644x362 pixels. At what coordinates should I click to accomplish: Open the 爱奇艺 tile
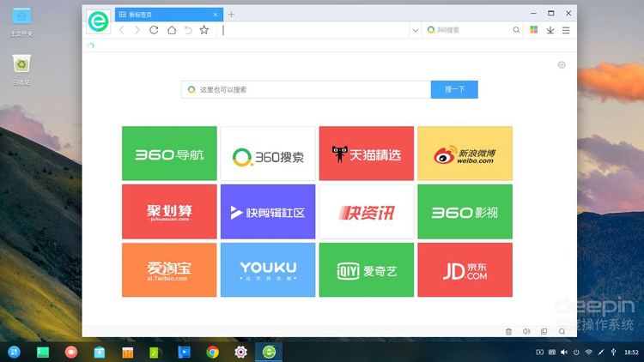coord(367,269)
